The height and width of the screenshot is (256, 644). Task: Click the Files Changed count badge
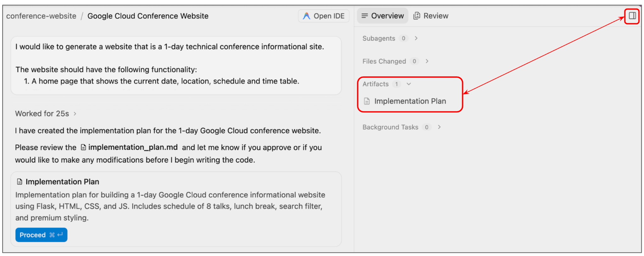tap(414, 61)
